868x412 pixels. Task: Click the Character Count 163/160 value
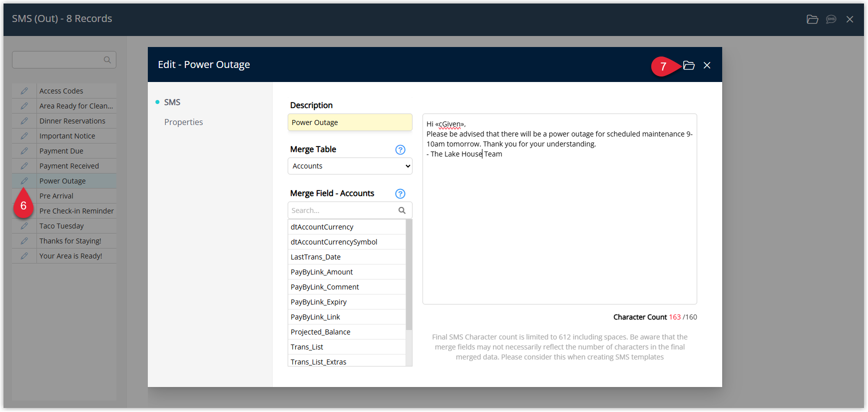click(683, 317)
